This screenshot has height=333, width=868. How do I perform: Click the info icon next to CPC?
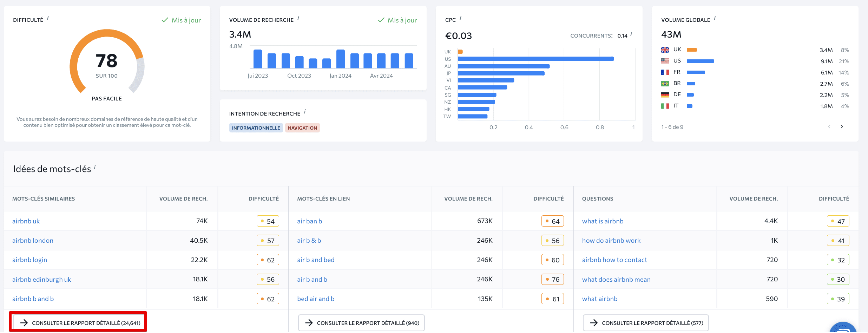point(460,18)
